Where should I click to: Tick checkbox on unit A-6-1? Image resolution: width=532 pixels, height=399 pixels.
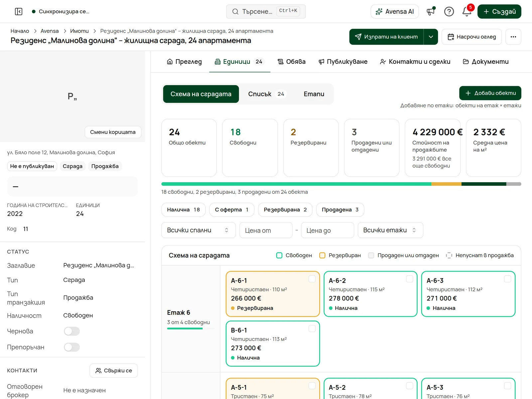click(312, 279)
